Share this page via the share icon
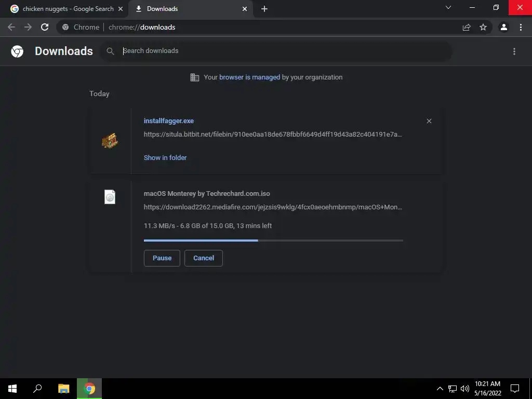Screen dimensions: 532x399 coord(467,28)
